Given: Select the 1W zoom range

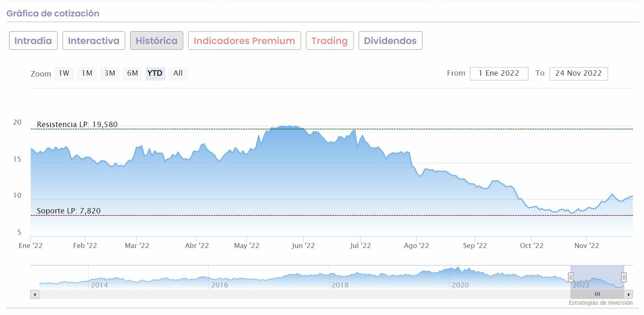Looking at the screenshot, I should (64, 74).
